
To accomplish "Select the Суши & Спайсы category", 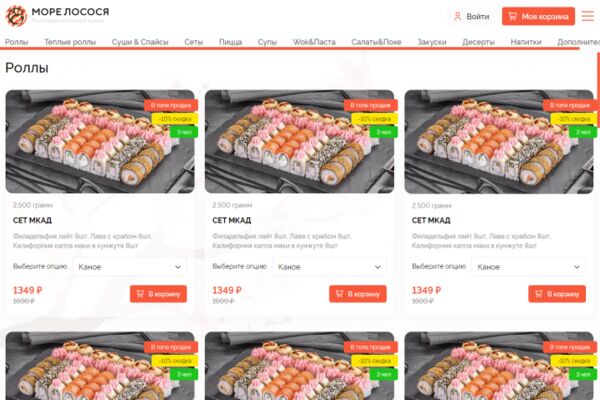I will [140, 42].
